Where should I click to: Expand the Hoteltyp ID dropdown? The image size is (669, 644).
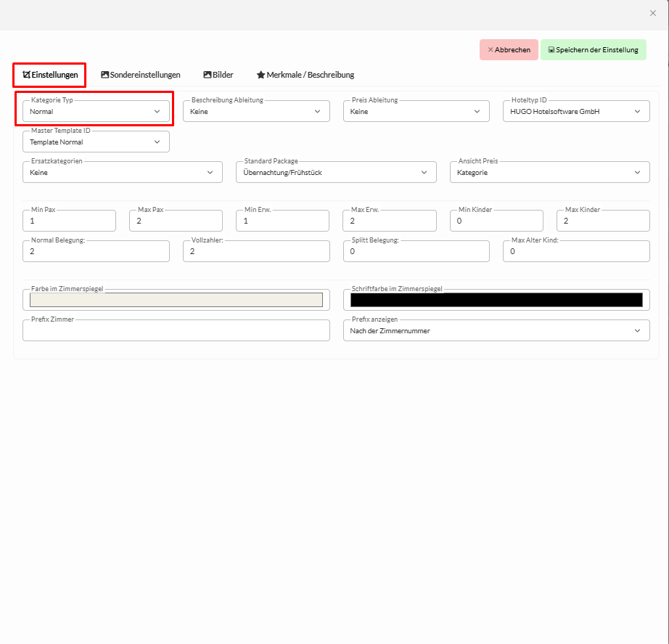(x=575, y=112)
